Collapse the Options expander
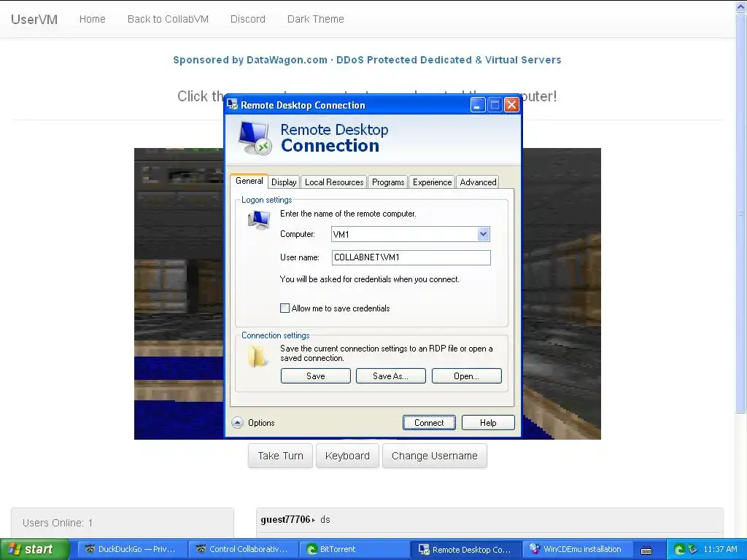 coord(237,422)
